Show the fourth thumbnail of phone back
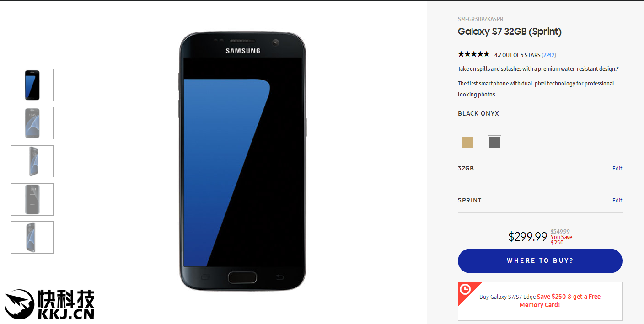The image size is (644, 324). [x=32, y=199]
